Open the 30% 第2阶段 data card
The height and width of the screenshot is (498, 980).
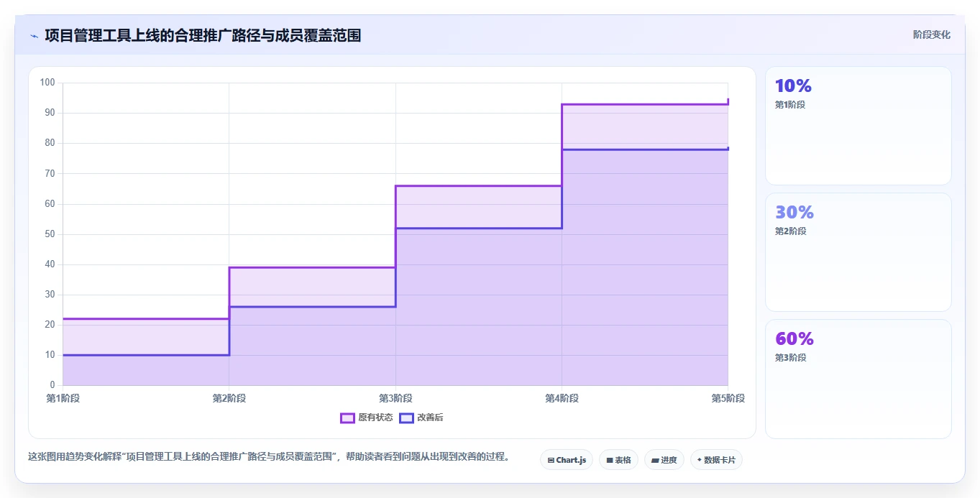tap(858, 252)
